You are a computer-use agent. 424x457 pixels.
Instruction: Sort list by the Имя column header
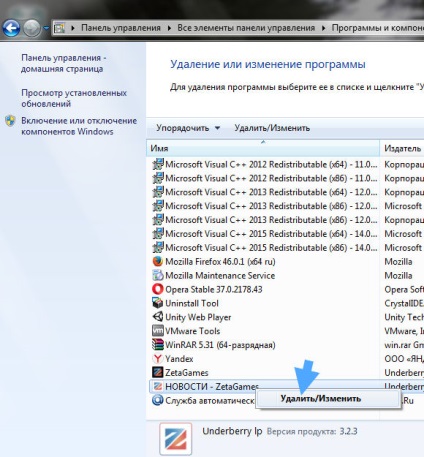point(263,148)
